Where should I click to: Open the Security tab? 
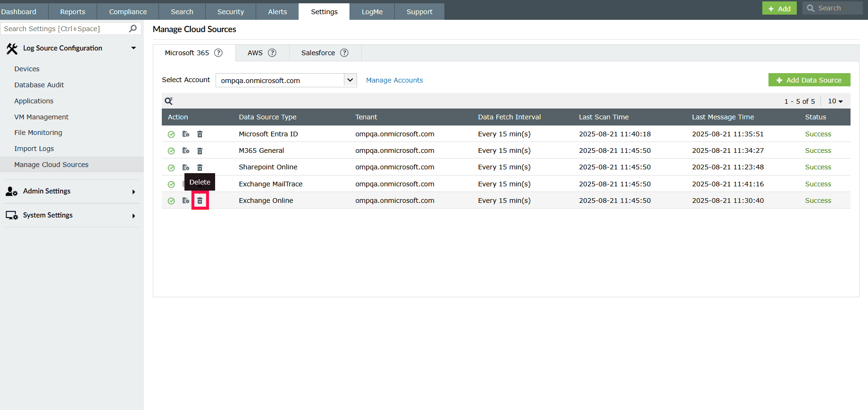tap(231, 12)
